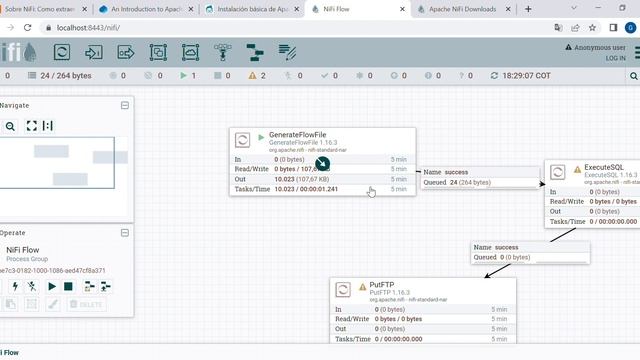640x360 pixels.
Task: Click the PutFTP processor icon
Action: pyautogui.click(x=343, y=290)
